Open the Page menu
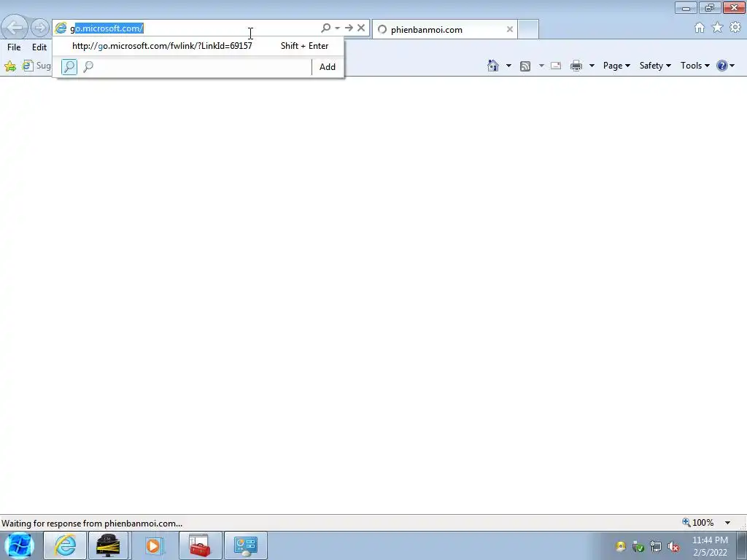 (x=616, y=66)
